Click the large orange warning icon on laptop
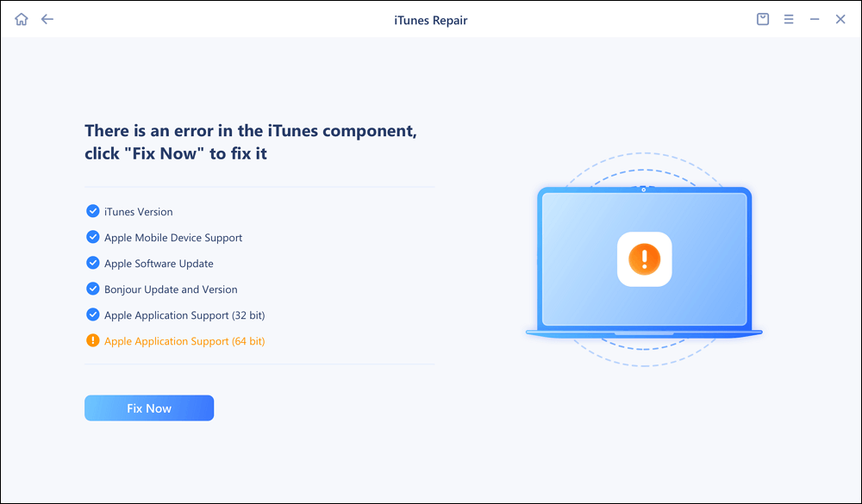The width and height of the screenshot is (862, 504). pyautogui.click(x=644, y=258)
